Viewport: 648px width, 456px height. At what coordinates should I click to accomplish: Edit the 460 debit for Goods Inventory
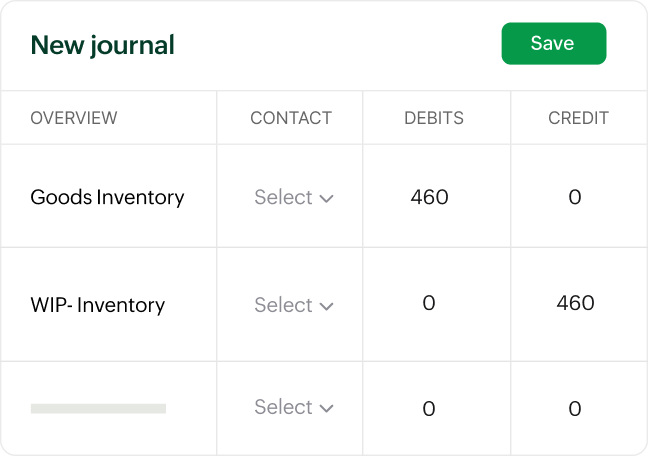click(x=429, y=197)
